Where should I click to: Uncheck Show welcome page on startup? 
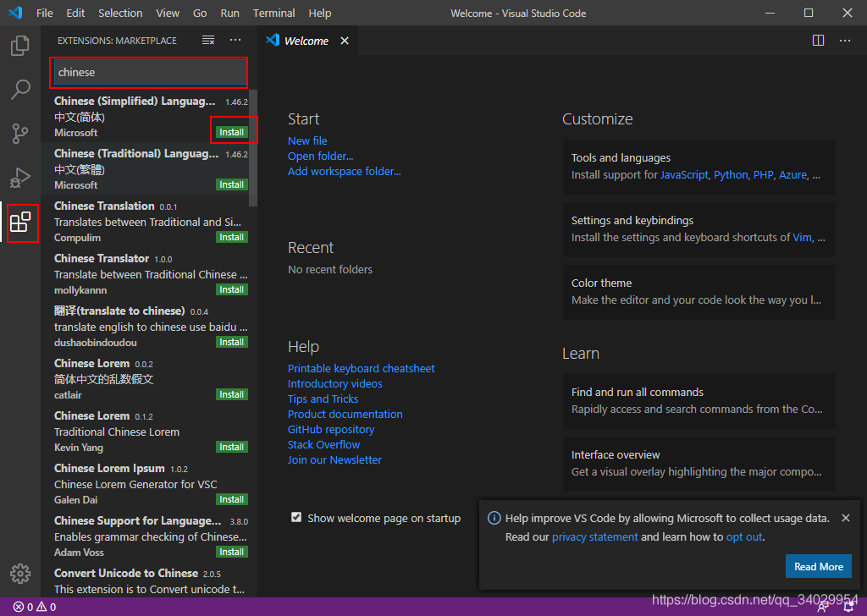click(x=296, y=517)
